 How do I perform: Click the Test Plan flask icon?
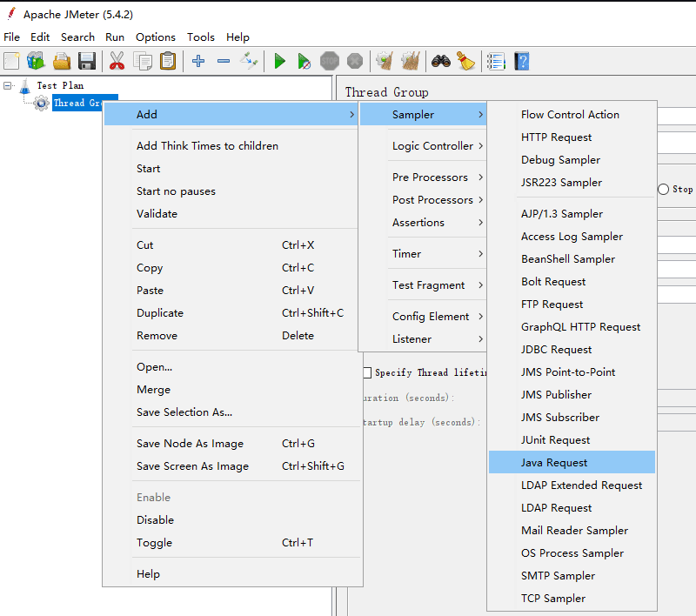[25, 86]
